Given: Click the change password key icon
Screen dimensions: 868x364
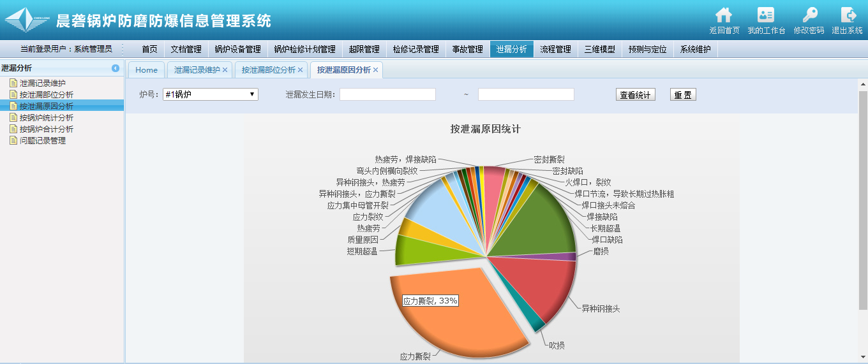Looking at the screenshot, I should 809,16.
